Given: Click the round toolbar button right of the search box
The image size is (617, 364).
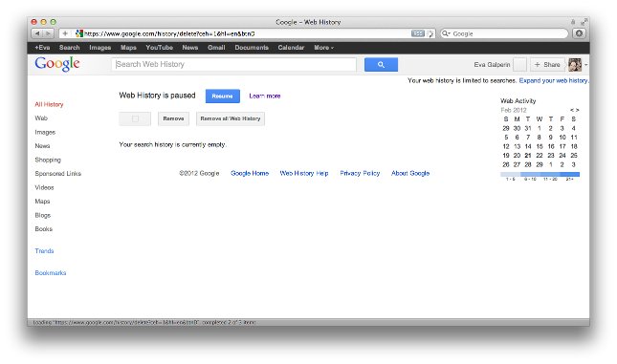Looking at the screenshot, I should 580,33.
